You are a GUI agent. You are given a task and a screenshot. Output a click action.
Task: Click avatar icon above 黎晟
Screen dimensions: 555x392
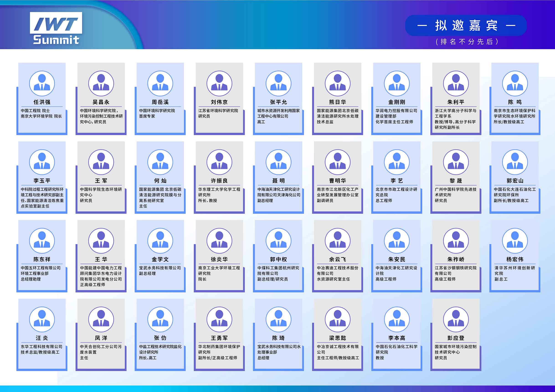point(456,162)
